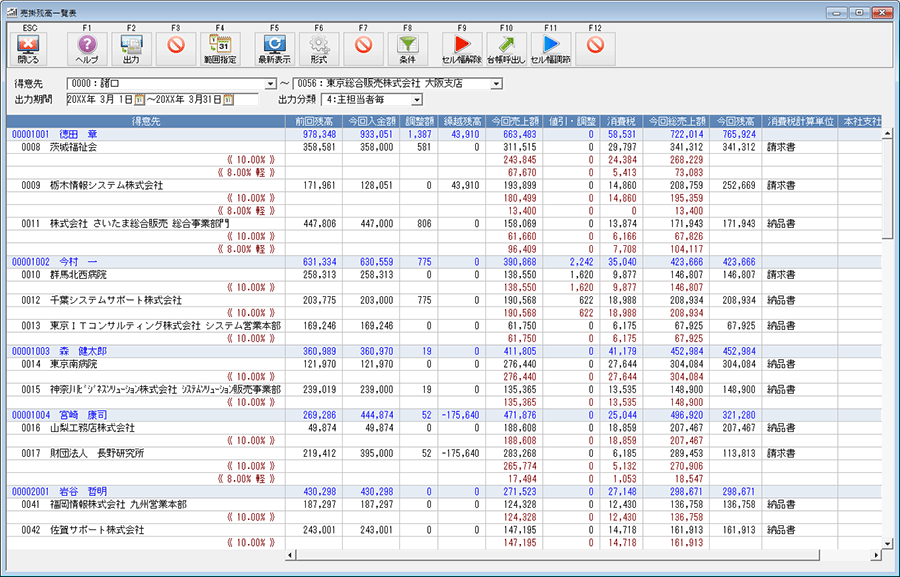
Task: Click the 今回売上額 column header
Action: point(514,121)
